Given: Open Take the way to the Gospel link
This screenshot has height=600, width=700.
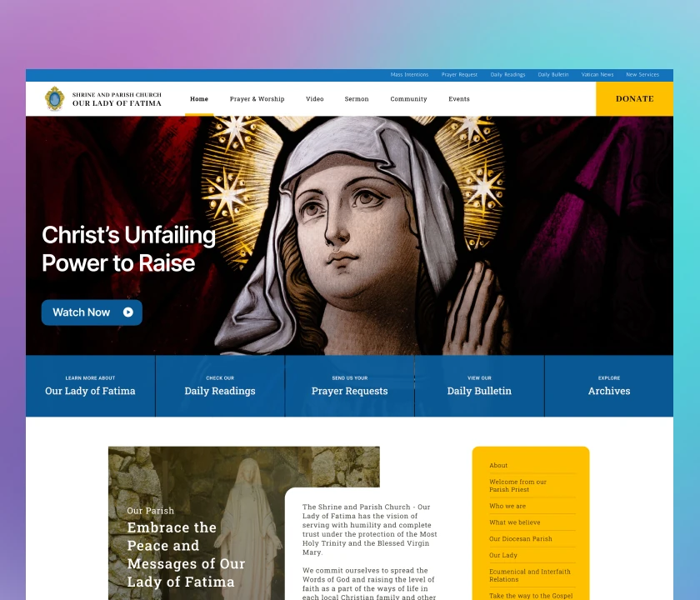Looking at the screenshot, I should (x=531, y=596).
